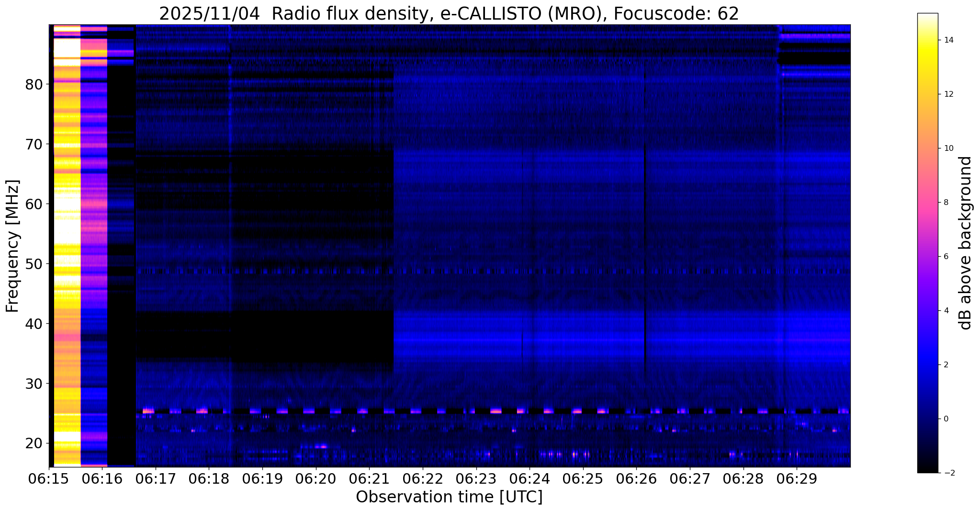
Task: Click the 80 MHz frequency tick label
Action: [x=34, y=84]
